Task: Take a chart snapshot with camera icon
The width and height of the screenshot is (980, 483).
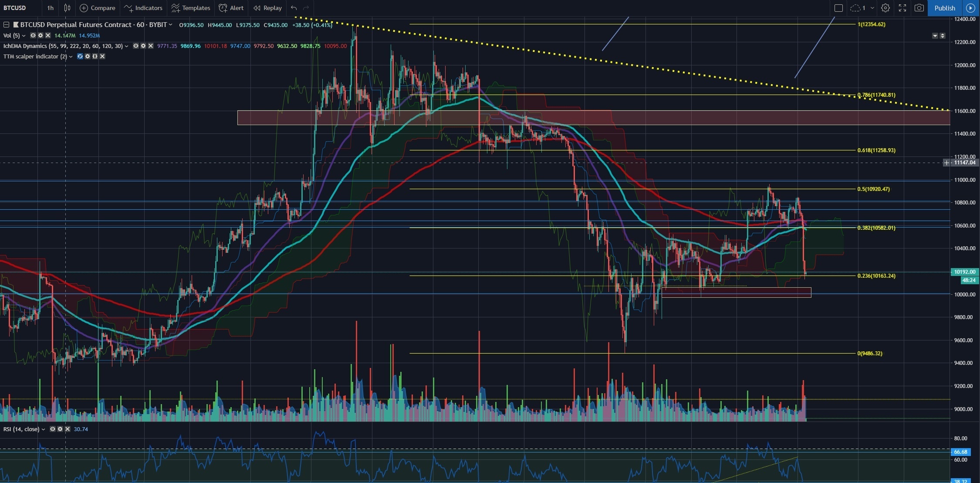Action: click(x=919, y=8)
